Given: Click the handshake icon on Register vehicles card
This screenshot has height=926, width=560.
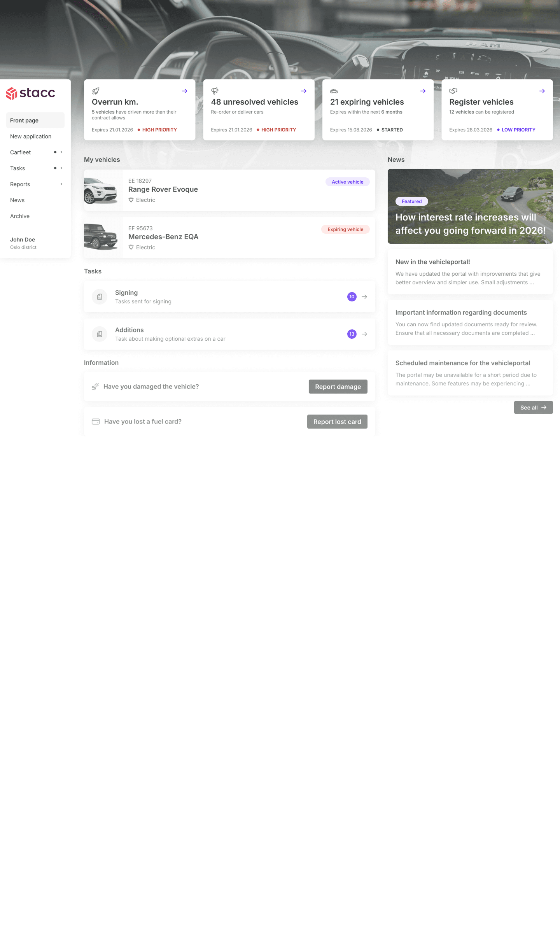Looking at the screenshot, I should click(x=453, y=91).
